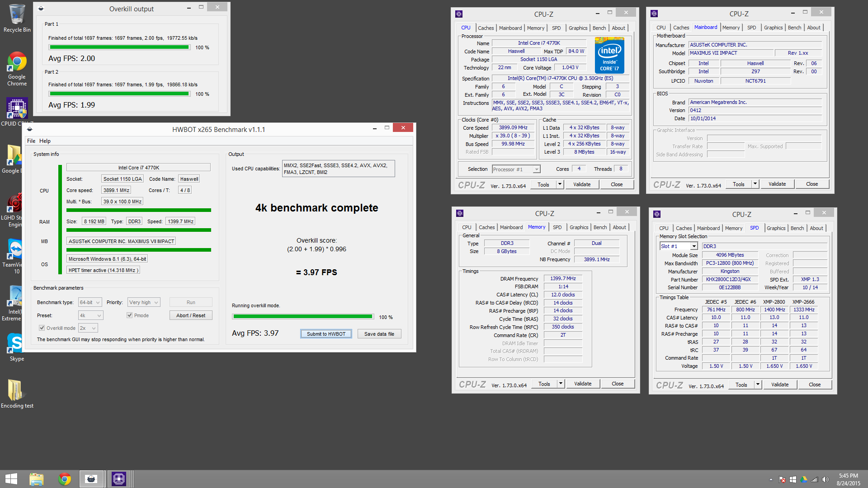Click the Abort / Reset button

point(191,315)
